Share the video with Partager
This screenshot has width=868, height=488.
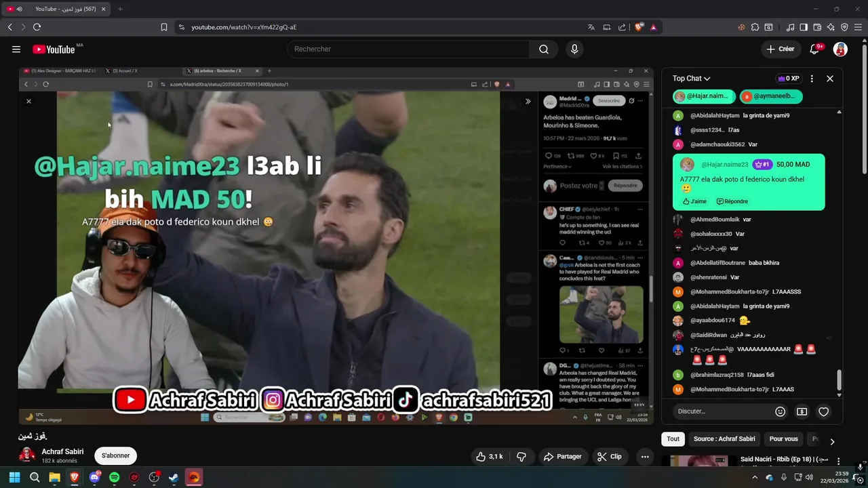tap(563, 457)
